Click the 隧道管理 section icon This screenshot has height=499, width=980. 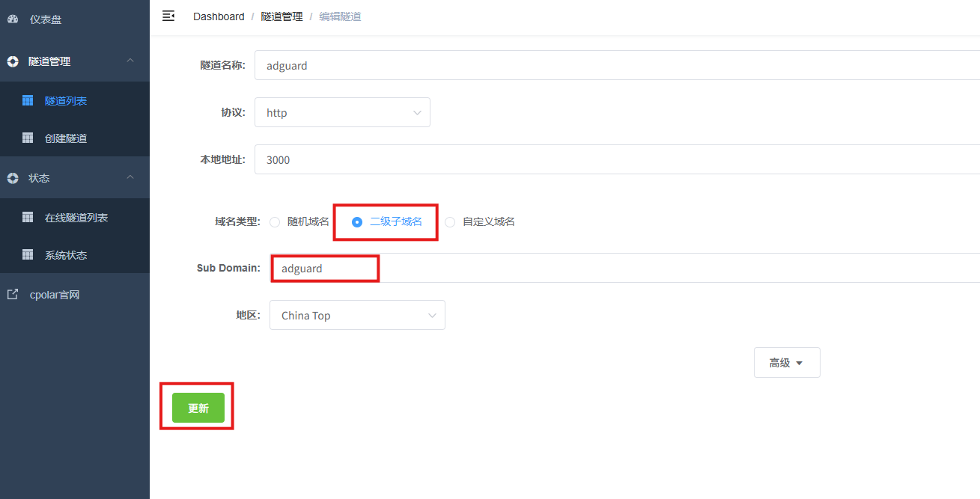click(x=13, y=61)
